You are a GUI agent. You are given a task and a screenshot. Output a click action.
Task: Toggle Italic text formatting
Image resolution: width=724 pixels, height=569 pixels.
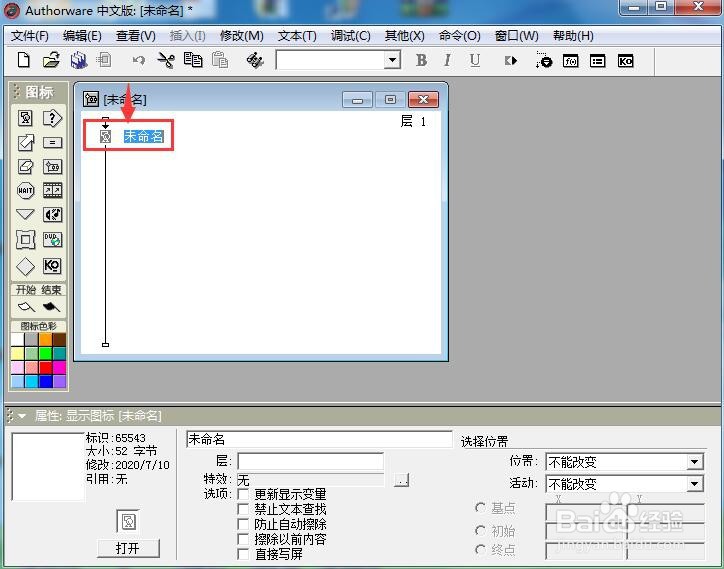(447, 61)
